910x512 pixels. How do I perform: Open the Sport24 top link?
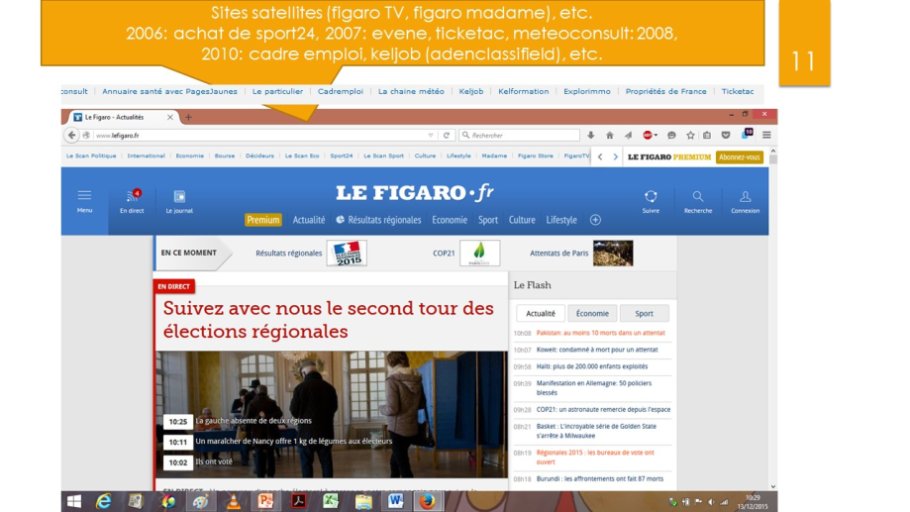click(341, 156)
